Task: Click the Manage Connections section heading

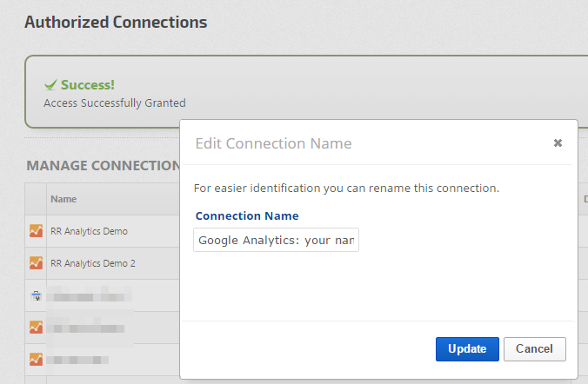Action: [x=103, y=165]
